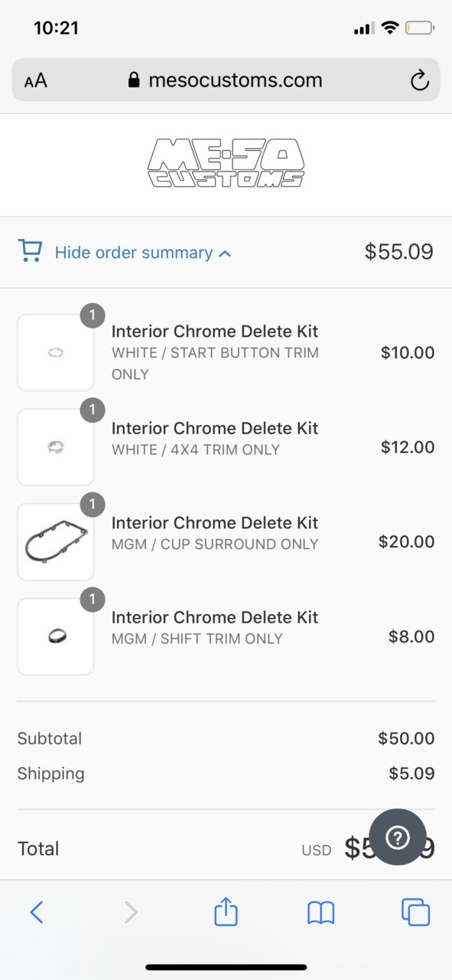The image size is (452, 980).
Task: Open the help question mark bubble
Action: click(x=398, y=838)
